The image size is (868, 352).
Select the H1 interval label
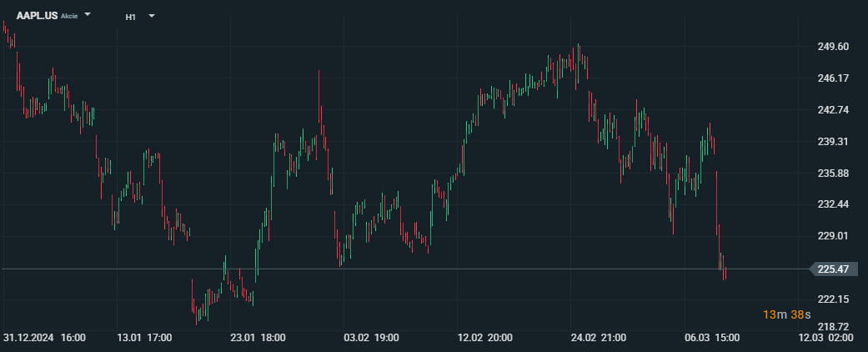pos(131,17)
